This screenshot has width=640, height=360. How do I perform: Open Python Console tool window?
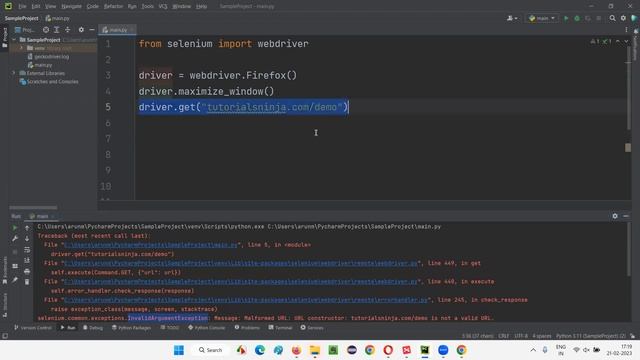pos(207,327)
